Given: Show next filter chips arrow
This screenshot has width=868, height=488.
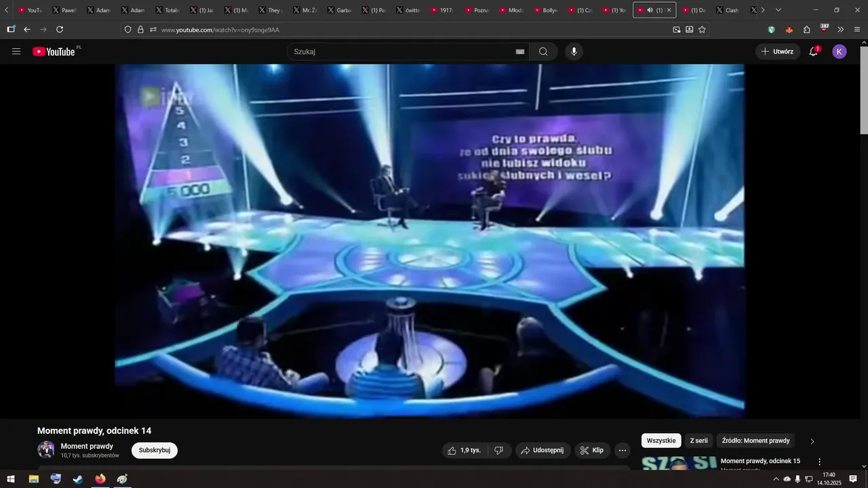Looking at the screenshot, I should pos(812,441).
